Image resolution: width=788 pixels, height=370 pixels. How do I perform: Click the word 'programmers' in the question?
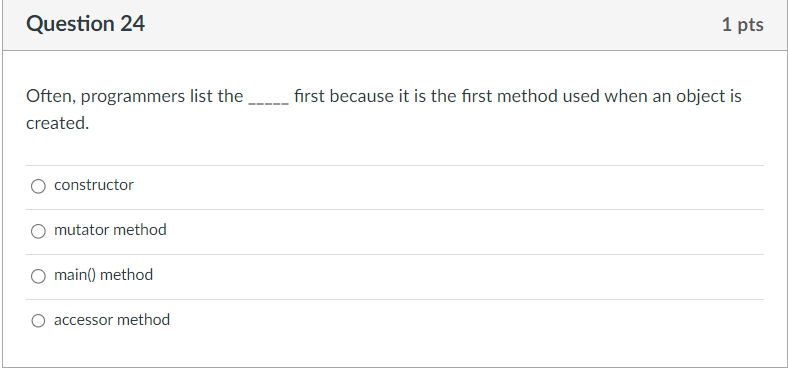click(133, 96)
